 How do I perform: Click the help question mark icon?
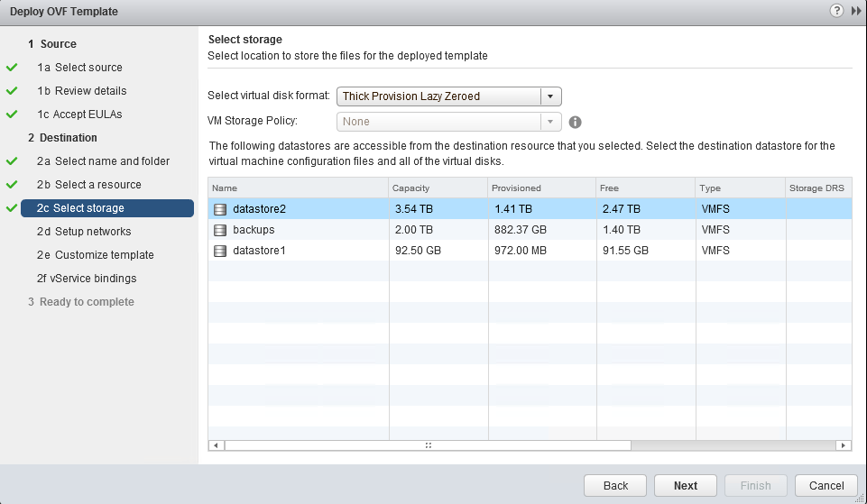(837, 11)
